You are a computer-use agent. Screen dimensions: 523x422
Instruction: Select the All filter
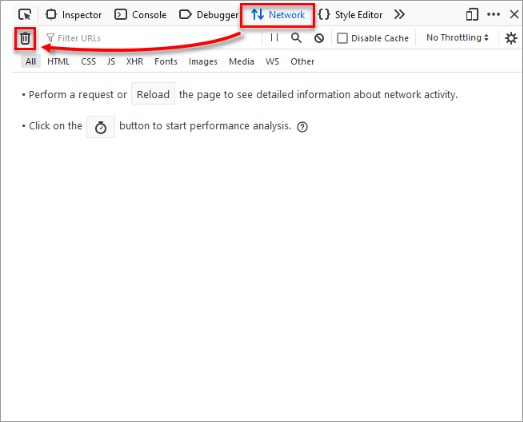click(31, 61)
